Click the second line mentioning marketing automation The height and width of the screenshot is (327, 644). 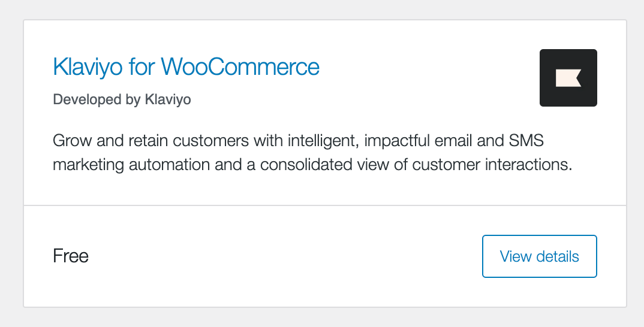312,164
